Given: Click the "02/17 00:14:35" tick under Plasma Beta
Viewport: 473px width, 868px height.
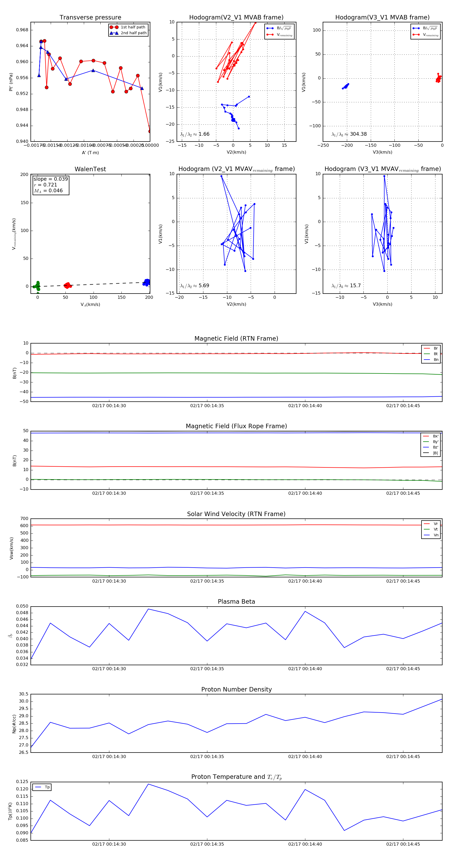Looking at the screenshot, I should point(207,669).
